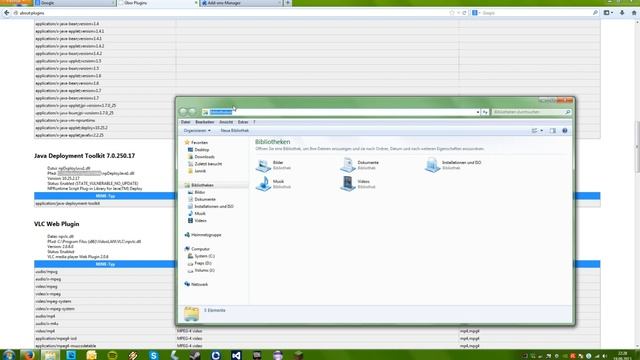Open the Bearbeiten menu in Explorer
Viewport: 640px width, 360px height.
point(204,122)
